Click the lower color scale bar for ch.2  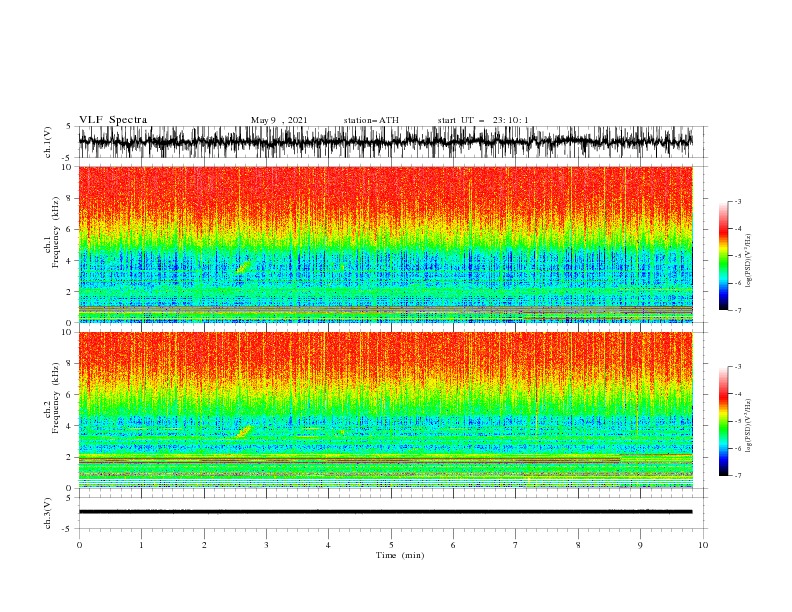[723, 421]
